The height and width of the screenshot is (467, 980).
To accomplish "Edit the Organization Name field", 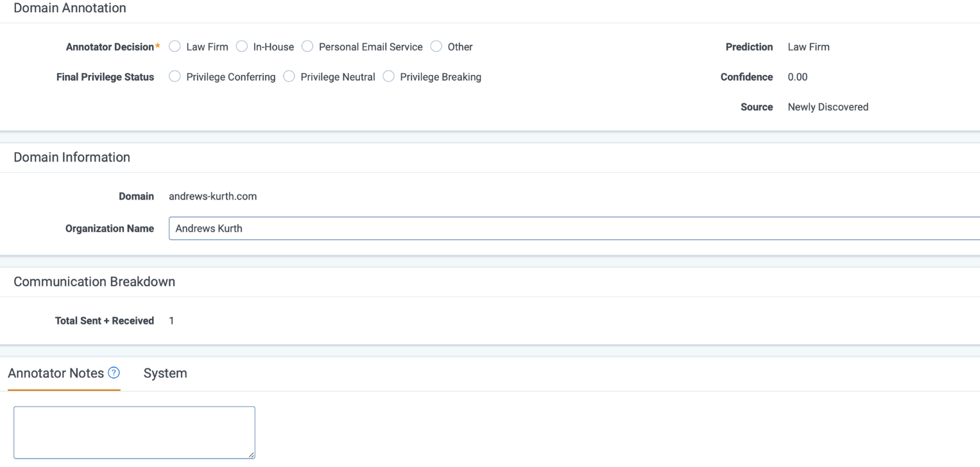I will [x=574, y=228].
